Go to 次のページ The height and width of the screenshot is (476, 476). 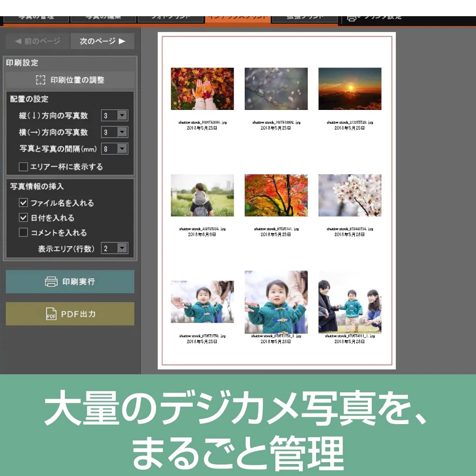pyautogui.click(x=102, y=41)
